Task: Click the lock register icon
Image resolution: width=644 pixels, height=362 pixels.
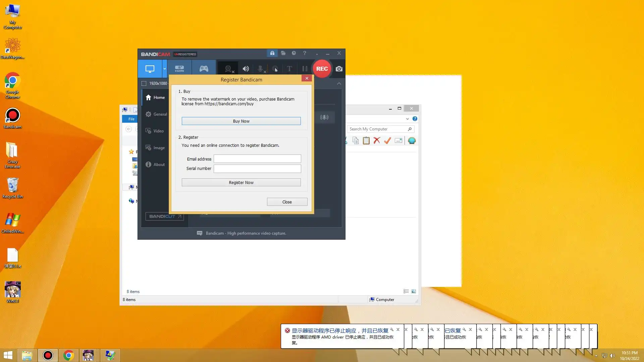Action: [x=272, y=53]
